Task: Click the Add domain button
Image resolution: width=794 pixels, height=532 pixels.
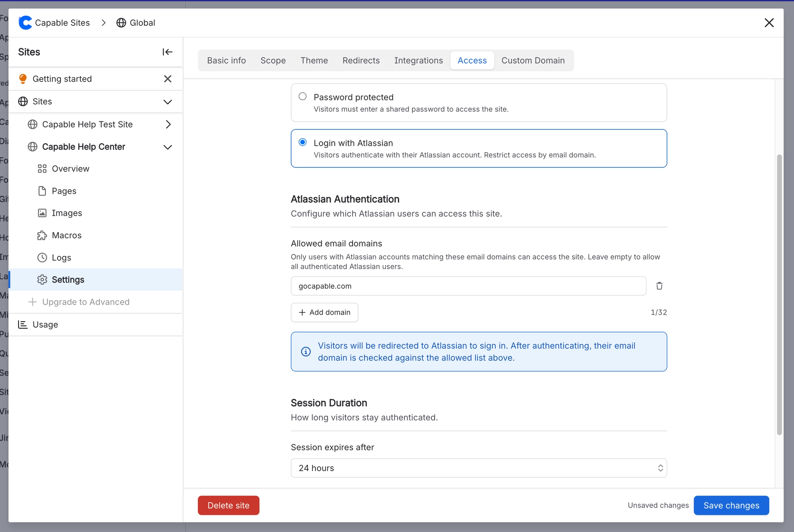Action: [325, 312]
